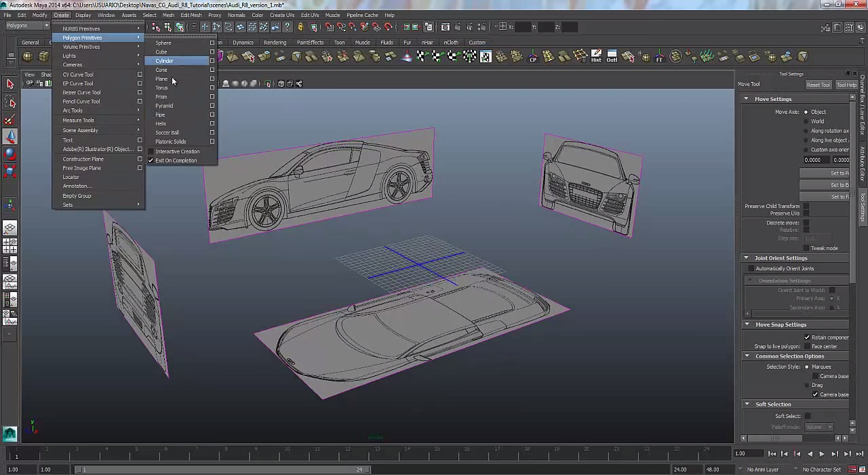Image resolution: width=868 pixels, height=475 pixels.
Task: Collapse the Soft Selection section
Action: point(747,405)
